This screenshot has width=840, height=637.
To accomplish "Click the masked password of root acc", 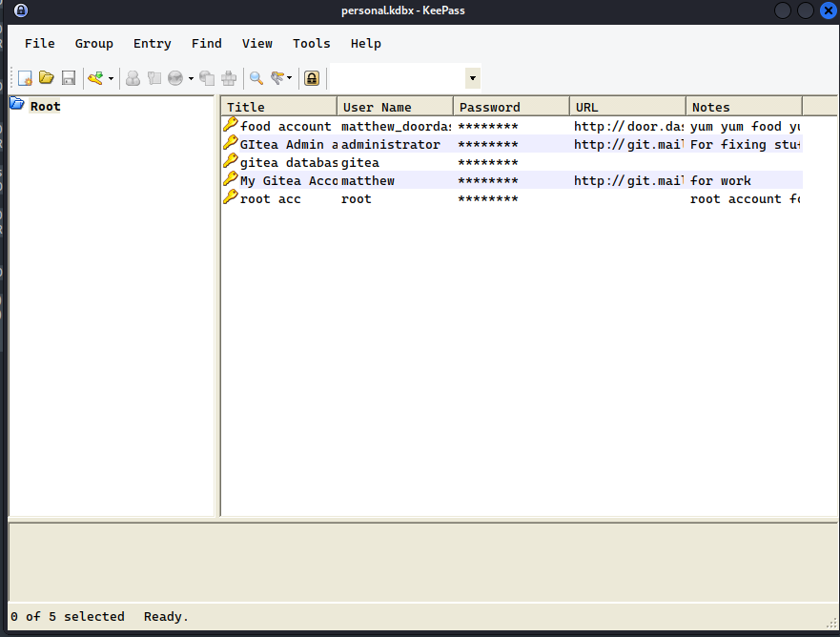I will click(x=488, y=199).
